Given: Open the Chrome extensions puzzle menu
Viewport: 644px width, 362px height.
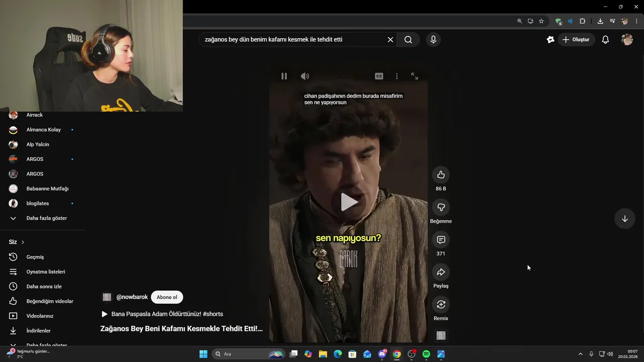Looking at the screenshot, I should coord(582,21).
